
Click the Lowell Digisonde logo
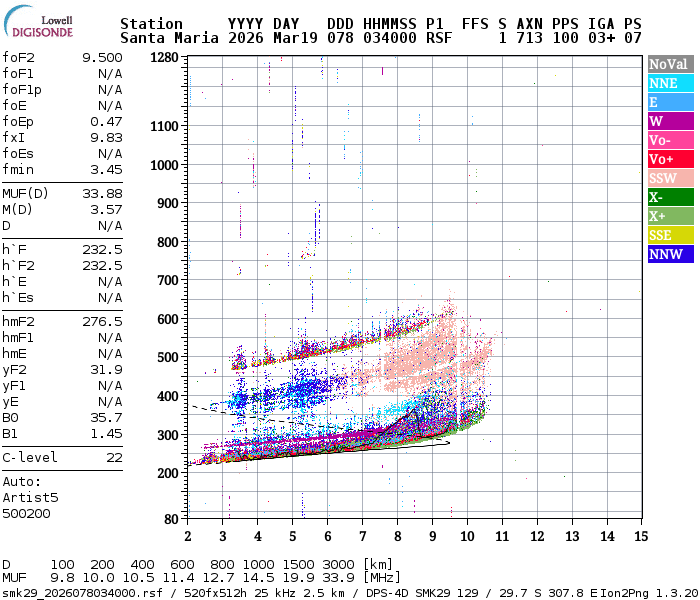tap(45, 27)
